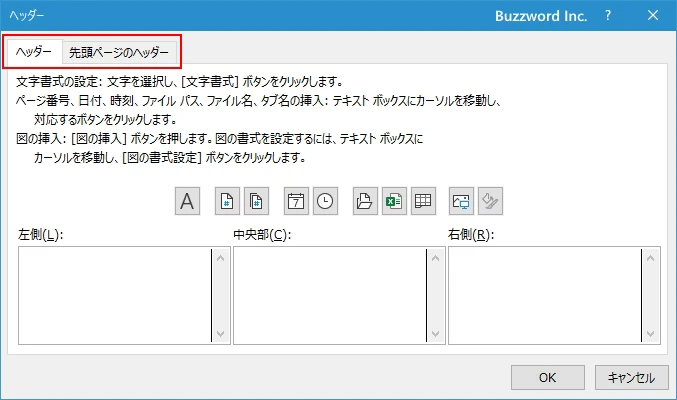Screen dimensions: 677x400
Task: Click up arrow of 左側 box scrollbar
Action: click(221, 258)
